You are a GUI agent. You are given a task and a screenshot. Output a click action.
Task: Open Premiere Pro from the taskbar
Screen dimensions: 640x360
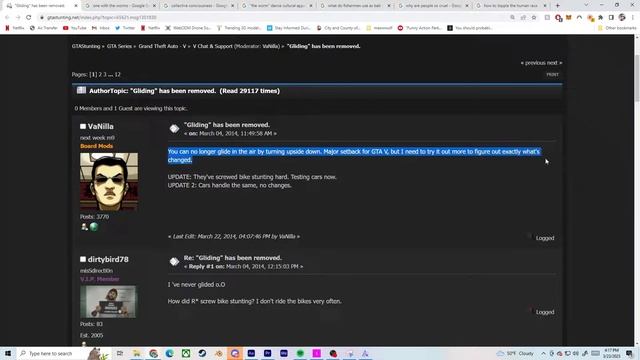[267, 353]
